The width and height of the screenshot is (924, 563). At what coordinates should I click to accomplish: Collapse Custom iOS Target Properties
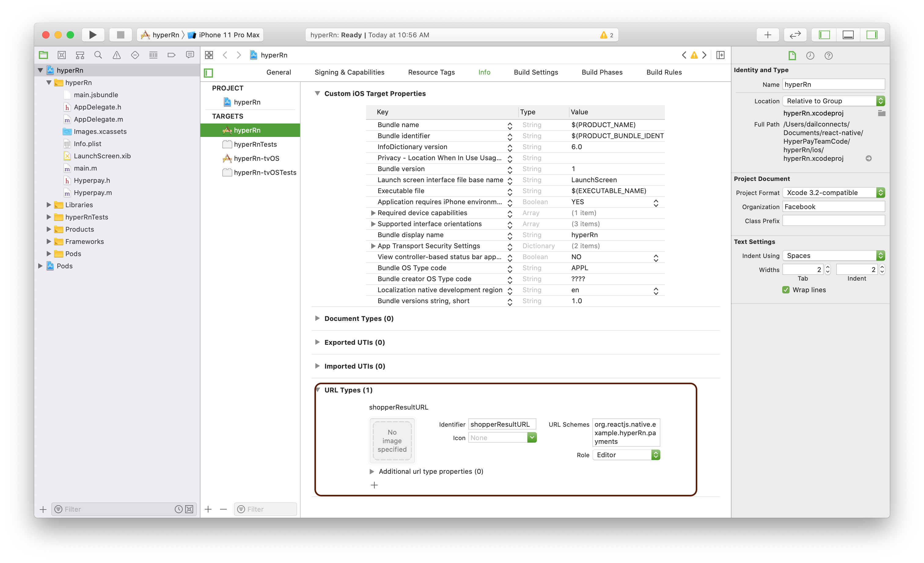click(317, 94)
